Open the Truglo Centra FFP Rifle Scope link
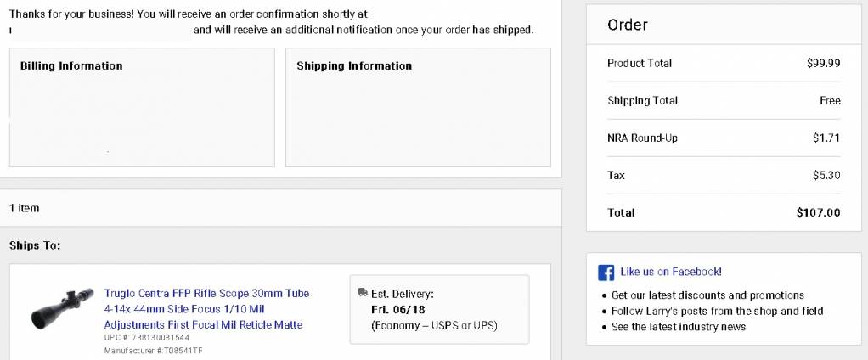The image size is (868, 360). (206, 308)
